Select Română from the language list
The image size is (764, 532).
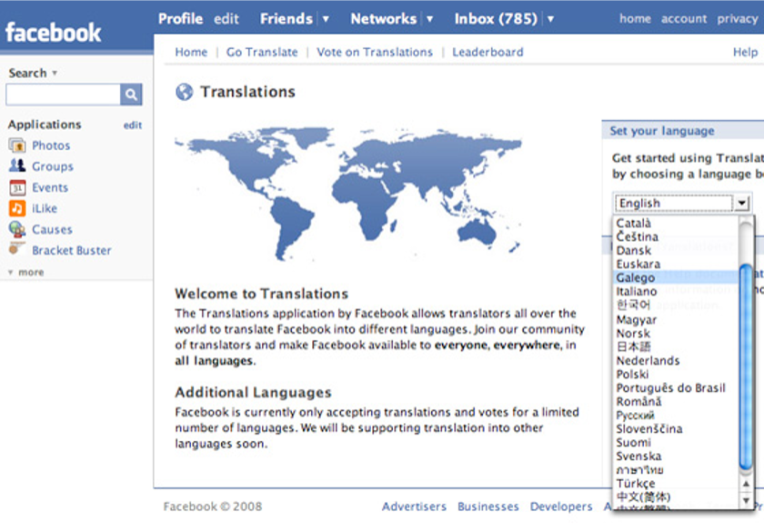676,401
